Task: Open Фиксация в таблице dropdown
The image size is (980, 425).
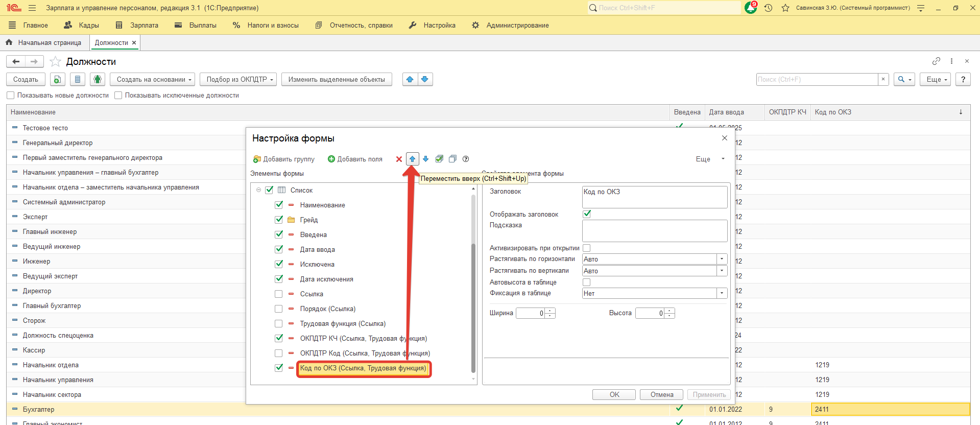Action: point(722,293)
